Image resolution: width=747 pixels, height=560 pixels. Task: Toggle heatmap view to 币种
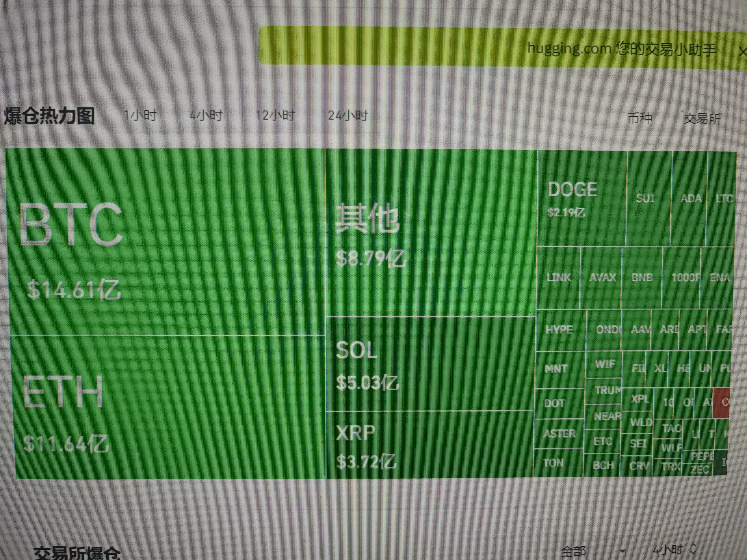tap(639, 118)
